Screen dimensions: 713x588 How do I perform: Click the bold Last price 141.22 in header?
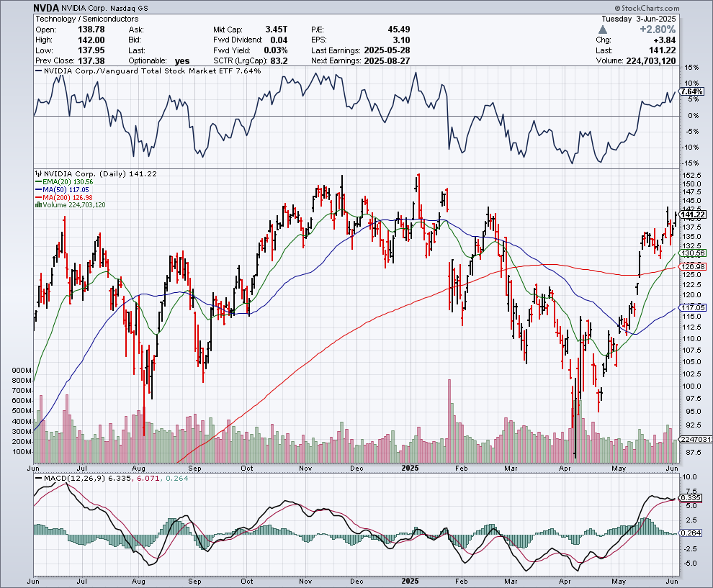[x=662, y=50]
